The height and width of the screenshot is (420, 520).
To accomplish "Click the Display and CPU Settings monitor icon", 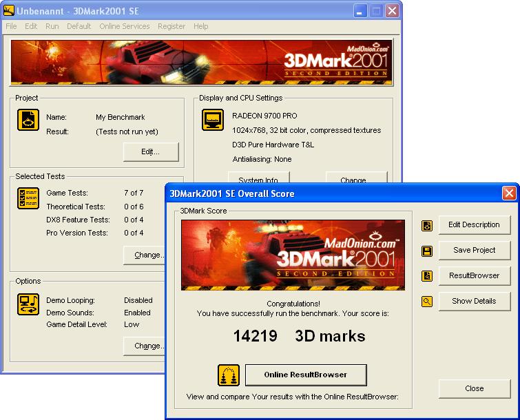I will click(213, 120).
